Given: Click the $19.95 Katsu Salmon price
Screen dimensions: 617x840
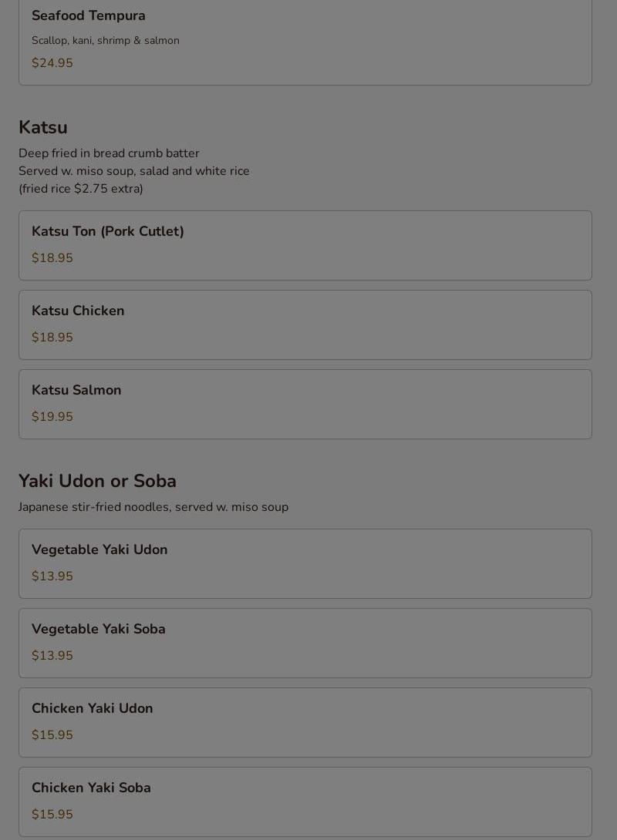Looking at the screenshot, I should [52, 417].
